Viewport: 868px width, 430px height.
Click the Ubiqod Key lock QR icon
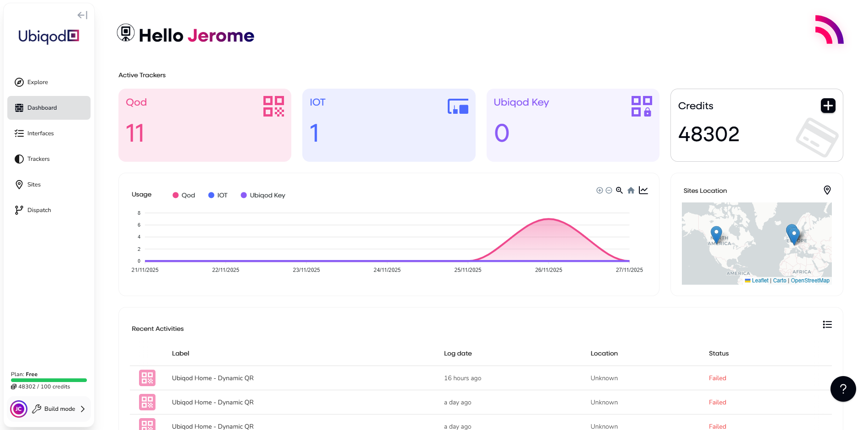coord(642,106)
